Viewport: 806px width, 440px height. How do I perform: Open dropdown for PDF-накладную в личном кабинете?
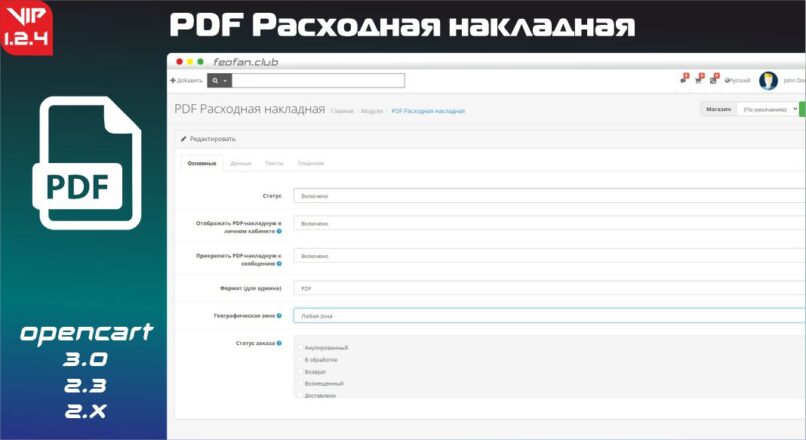(549, 224)
